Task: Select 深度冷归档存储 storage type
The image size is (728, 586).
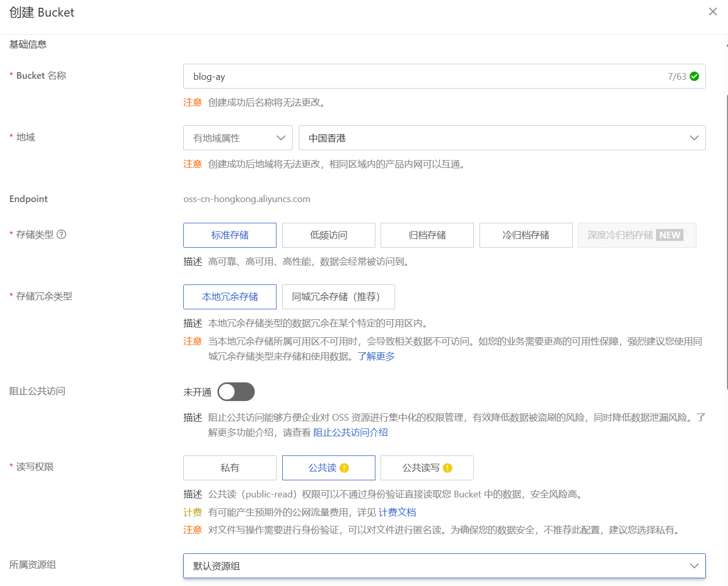Action: tap(637, 235)
